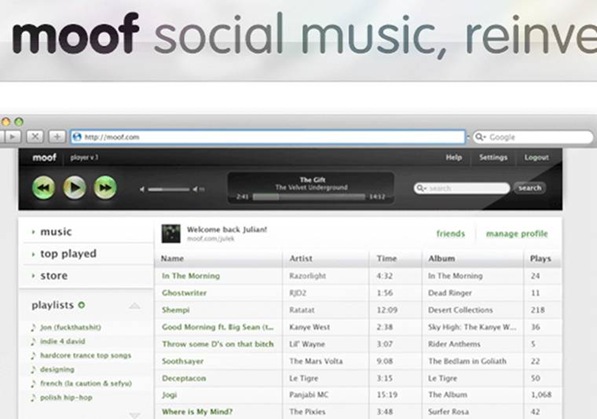
Task: Play the song Soothsayer
Action: coord(183,361)
